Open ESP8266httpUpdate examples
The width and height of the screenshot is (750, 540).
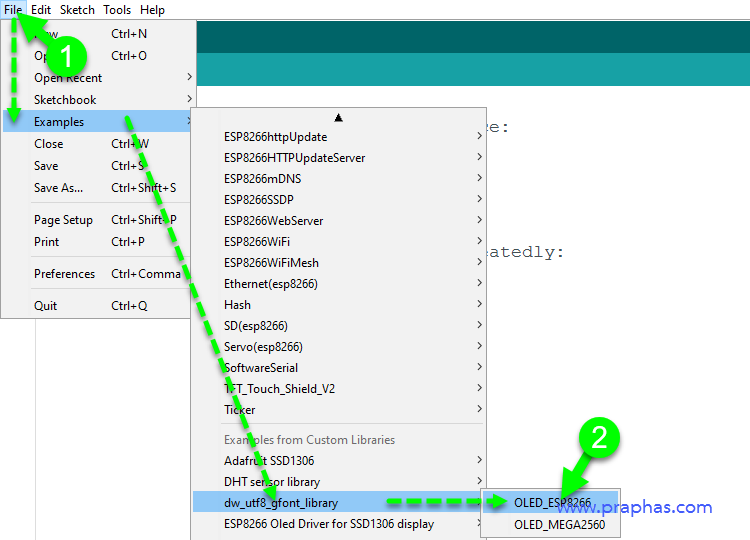point(339,137)
